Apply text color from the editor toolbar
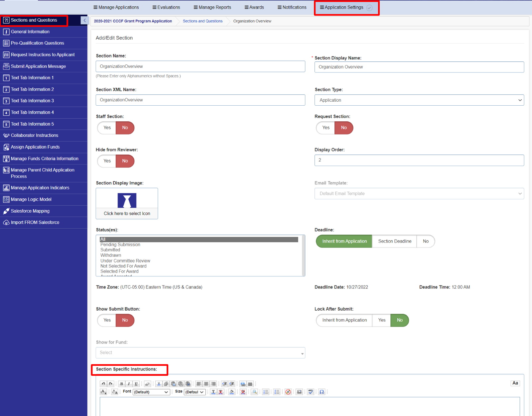This screenshot has width=532, height=416. pyautogui.click(x=213, y=392)
